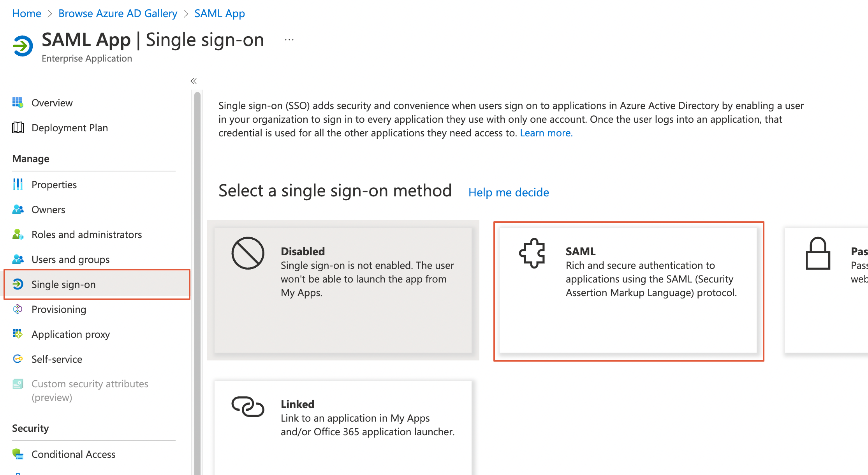Click the sidebar vertical scrollbar

[x=197, y=273]
